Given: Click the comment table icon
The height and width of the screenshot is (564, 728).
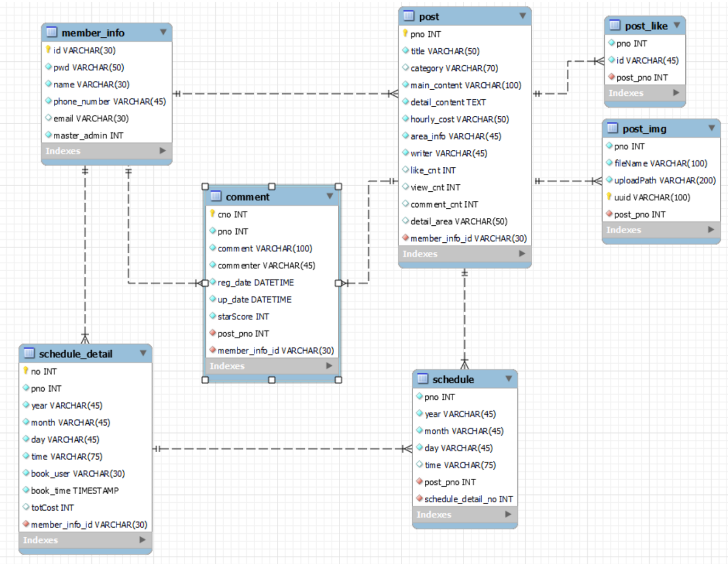Looking at the screenshot, I should click(x=216, y=196).
